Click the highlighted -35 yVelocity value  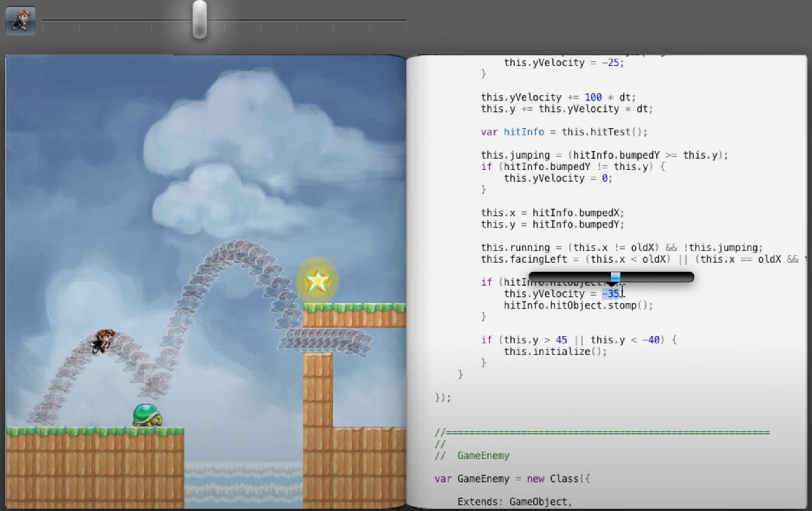tap(611, 293)
